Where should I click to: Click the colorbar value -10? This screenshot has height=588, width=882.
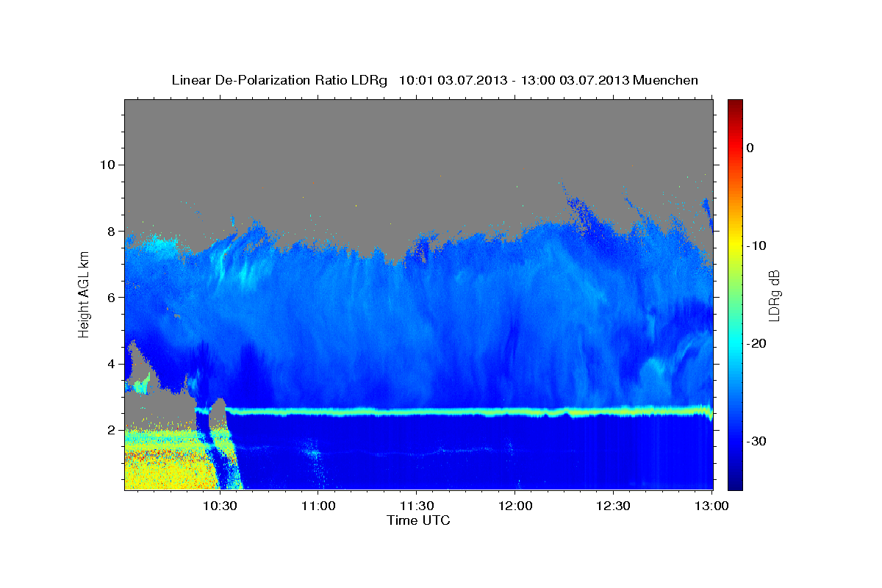coord(757,245)
